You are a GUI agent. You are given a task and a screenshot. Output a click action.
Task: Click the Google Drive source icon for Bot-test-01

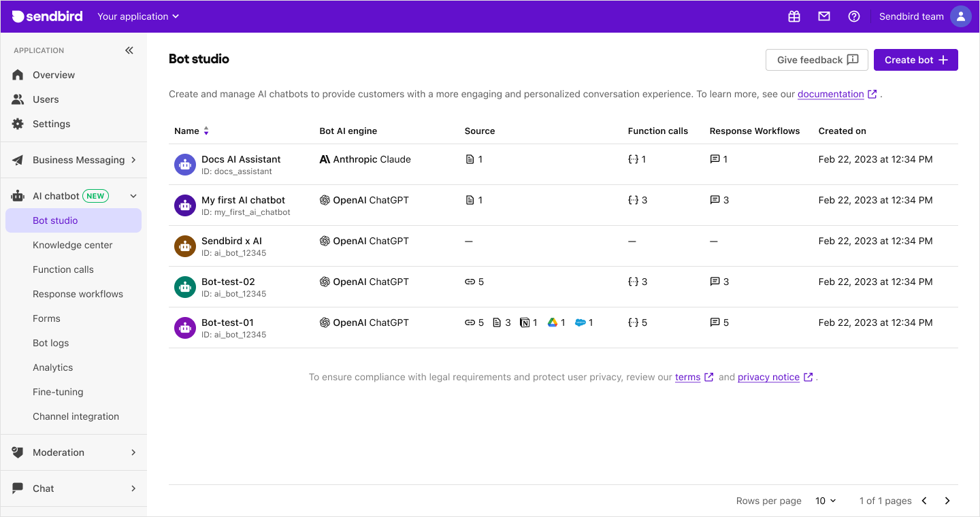coord(553,322)
